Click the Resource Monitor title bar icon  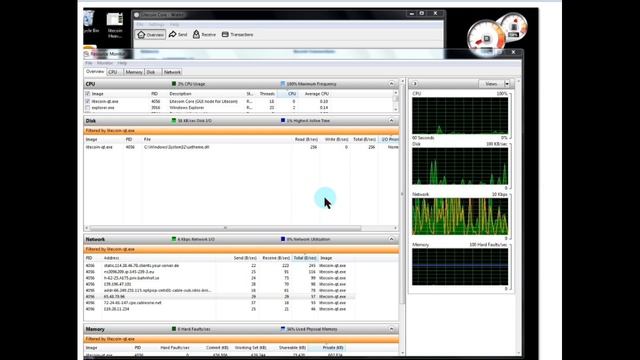tap(86, 54)
